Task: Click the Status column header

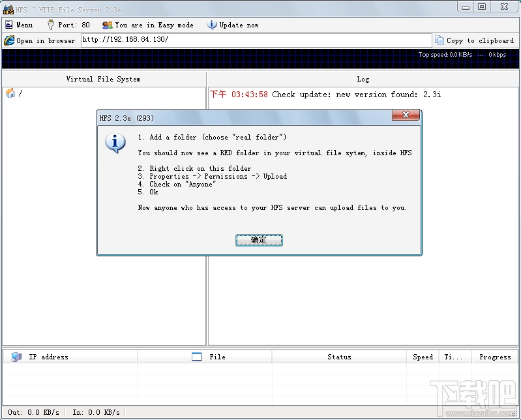Action: pos(339,357)
